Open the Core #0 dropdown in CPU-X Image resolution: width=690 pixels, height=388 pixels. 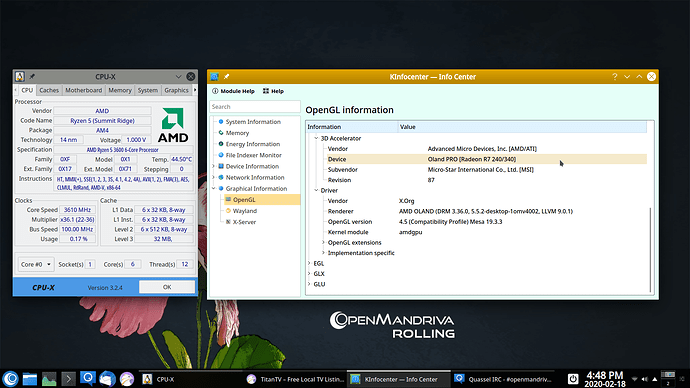(36, 264)
